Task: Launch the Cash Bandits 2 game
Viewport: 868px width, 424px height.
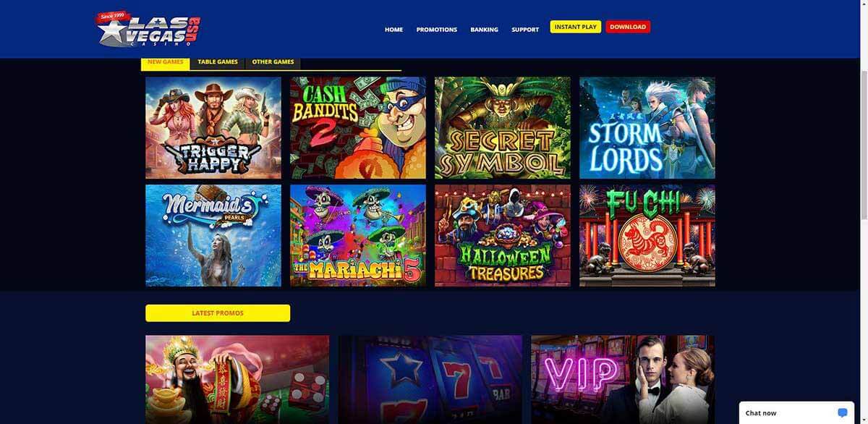Action: pos(358,128)
